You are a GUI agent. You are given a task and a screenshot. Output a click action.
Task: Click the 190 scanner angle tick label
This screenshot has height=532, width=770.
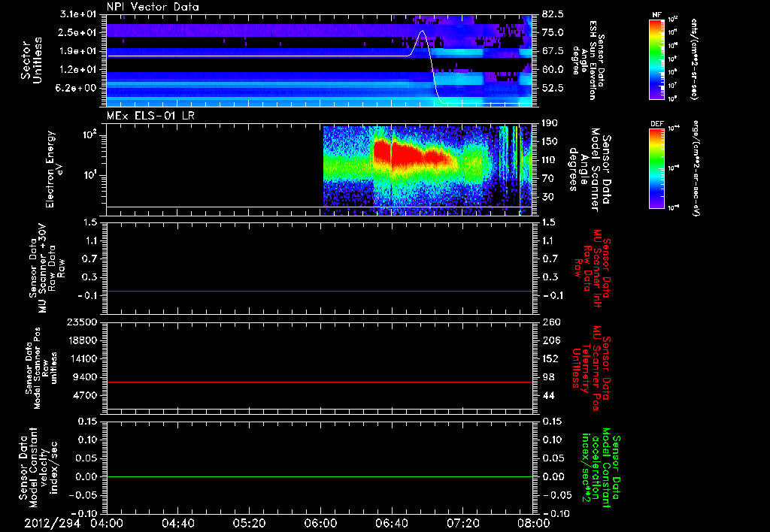550,123
